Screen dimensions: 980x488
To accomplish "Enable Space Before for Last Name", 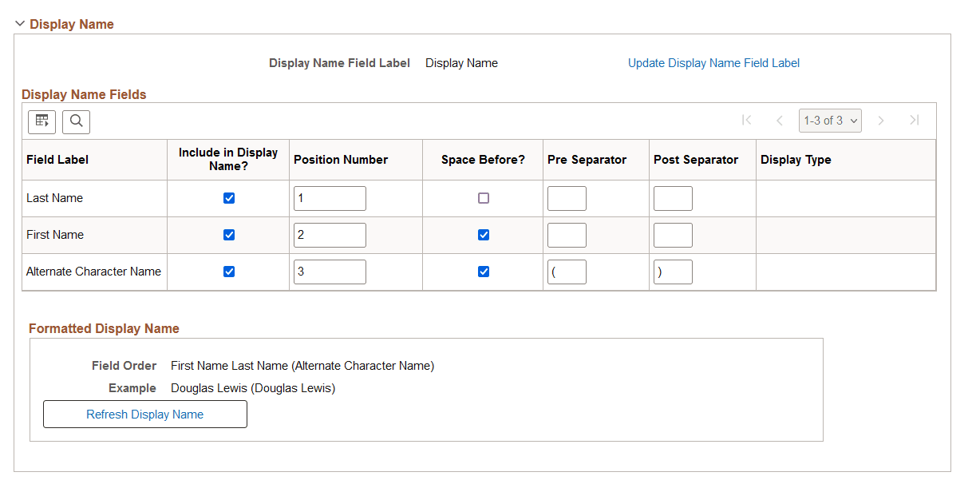I will pos(483,197).
